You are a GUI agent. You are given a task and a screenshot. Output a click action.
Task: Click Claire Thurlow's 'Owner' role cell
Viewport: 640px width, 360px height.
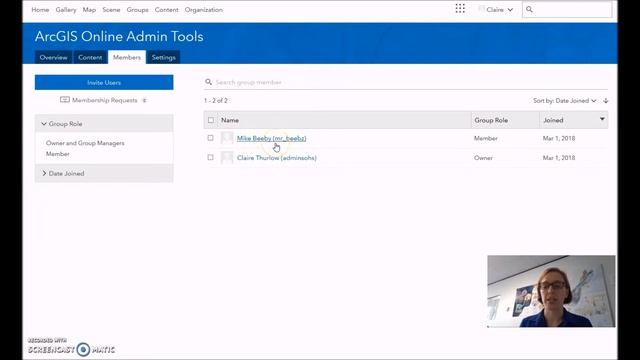[483, 158]
